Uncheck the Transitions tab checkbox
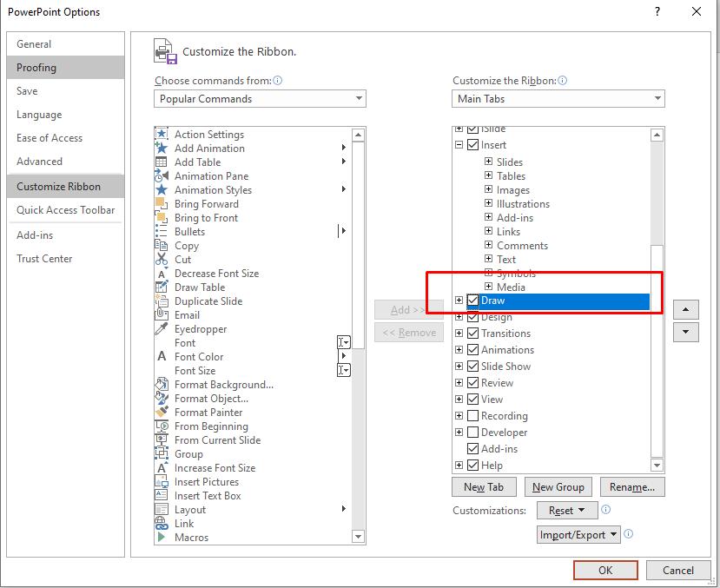 click(472, 334)
